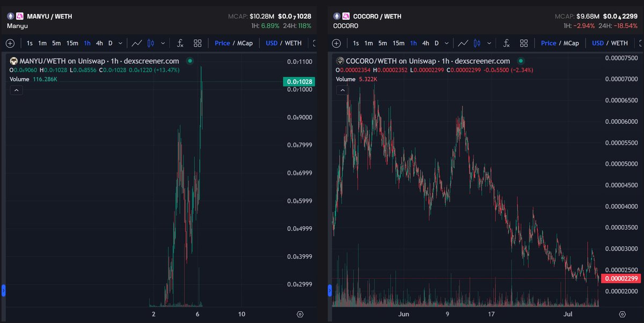
Task: Select 5m timeframe on MANYU chart
Action: click(x=56, y=43)
